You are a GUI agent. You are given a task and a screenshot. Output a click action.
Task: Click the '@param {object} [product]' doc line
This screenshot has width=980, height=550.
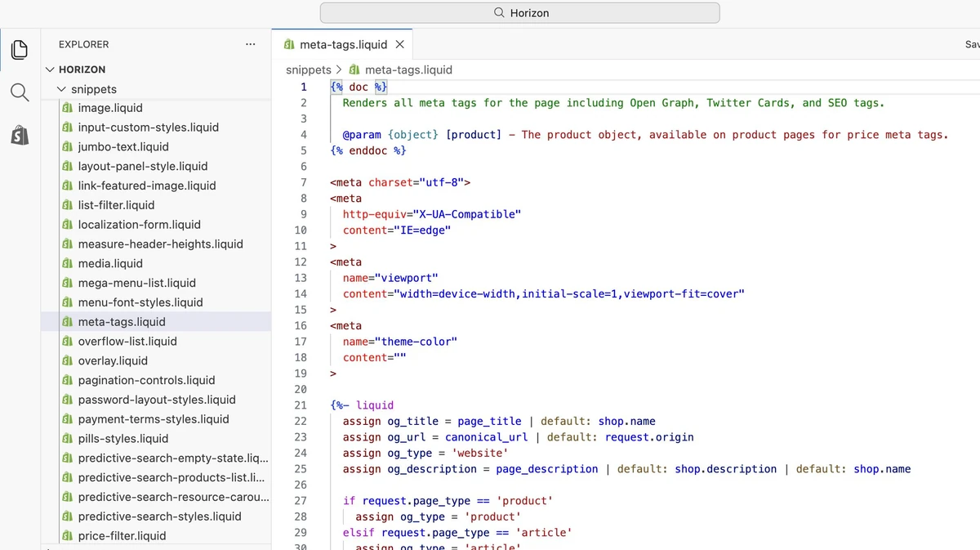[645, 135]
